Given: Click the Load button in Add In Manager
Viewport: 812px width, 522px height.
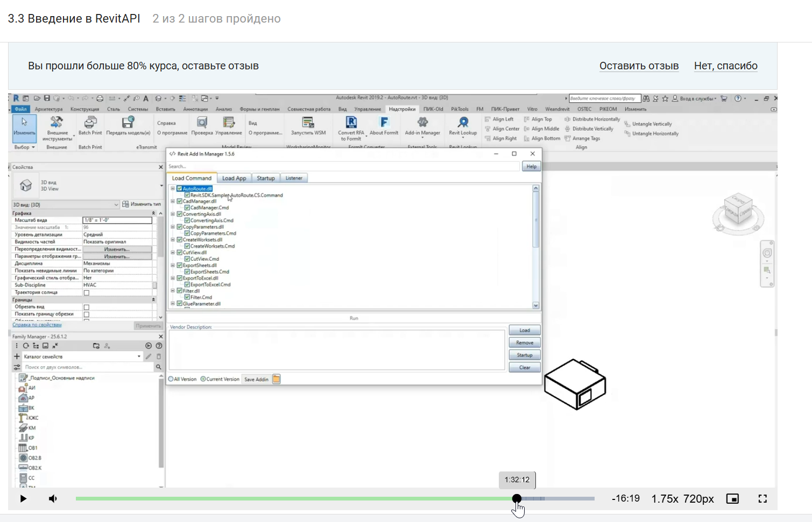Looking at the screenshot, I should pyautogui.click(x=525, y=331).
